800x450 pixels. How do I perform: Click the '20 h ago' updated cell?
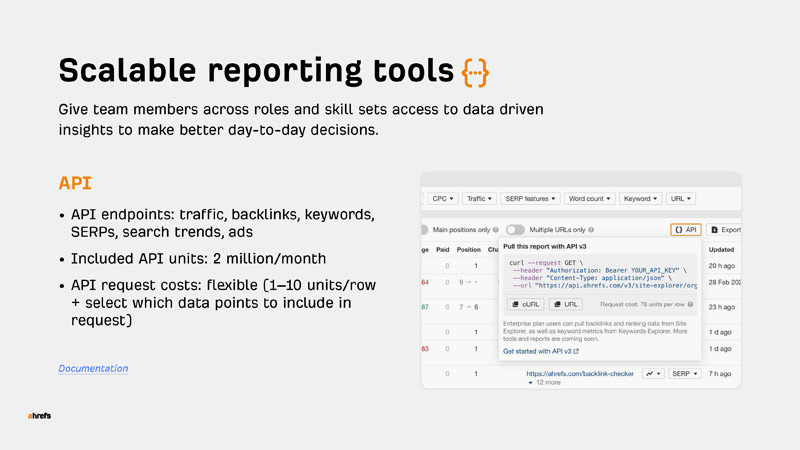(721, 266)
